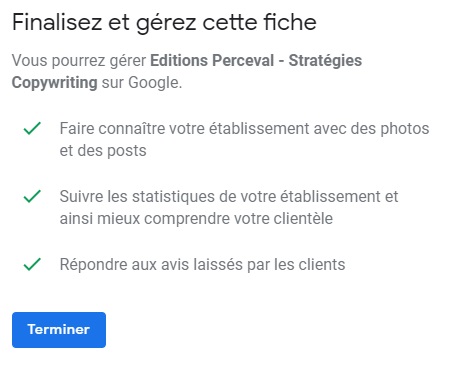Click checkmark beside "Suivre les statistiques"

[x=32, y=196]
